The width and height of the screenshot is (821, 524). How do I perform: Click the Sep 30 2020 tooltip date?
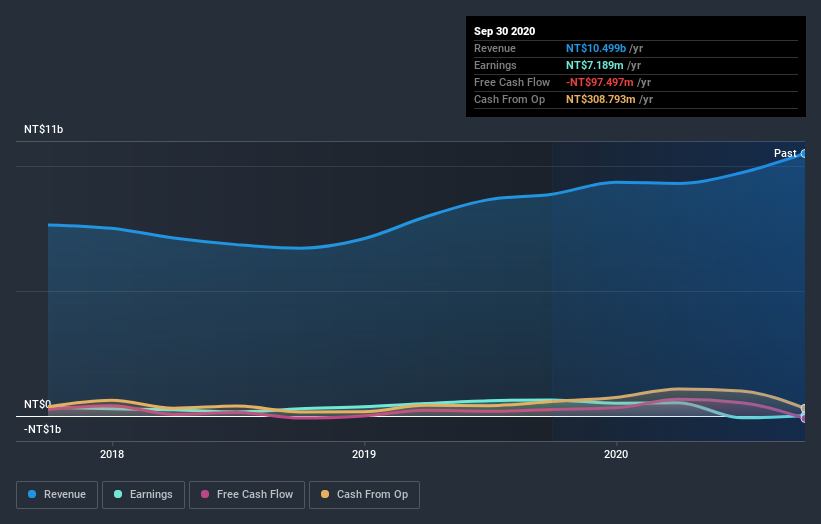(x=505, y=31)
